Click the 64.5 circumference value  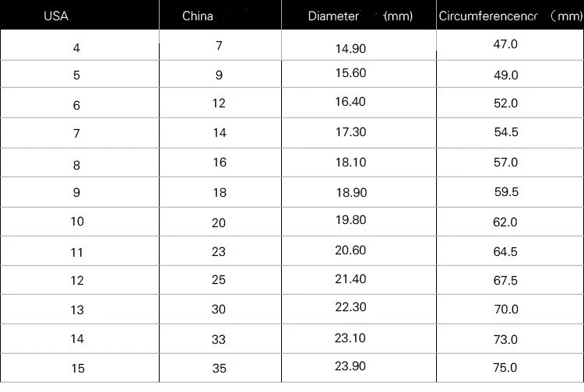(x=505, y=251)
